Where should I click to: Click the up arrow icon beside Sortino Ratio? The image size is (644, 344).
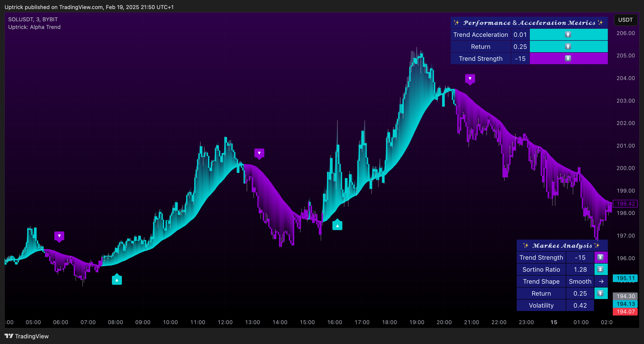pos(600,269)
